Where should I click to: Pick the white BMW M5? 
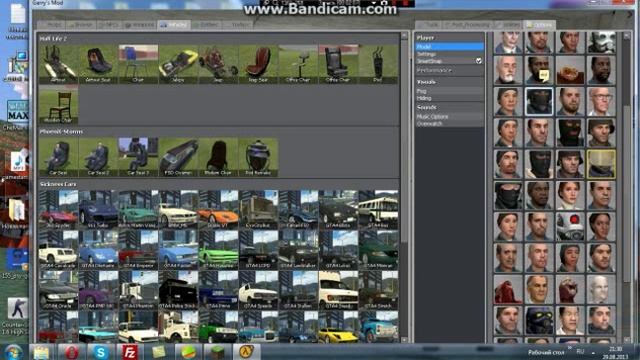point(178,209)
